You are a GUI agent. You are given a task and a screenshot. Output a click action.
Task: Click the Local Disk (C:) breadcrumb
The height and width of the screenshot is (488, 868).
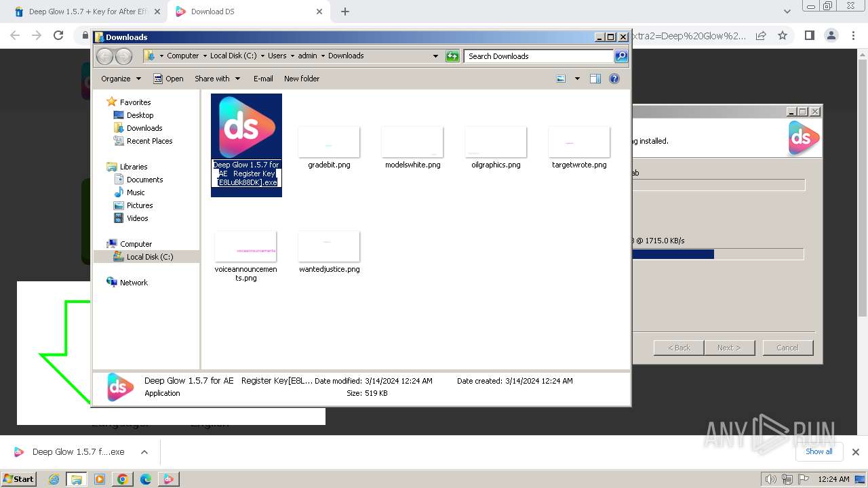coord(233,56)
